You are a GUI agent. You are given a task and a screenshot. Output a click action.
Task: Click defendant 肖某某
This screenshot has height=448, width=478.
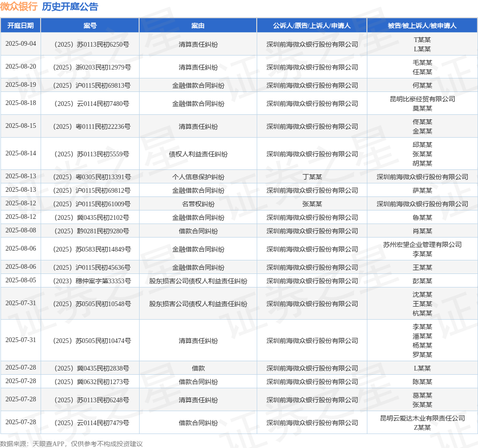tap(422, 231)
